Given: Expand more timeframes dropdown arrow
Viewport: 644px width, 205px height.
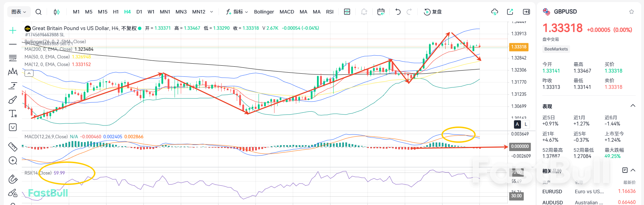Looking at the screenshot, I should (212, 12).
